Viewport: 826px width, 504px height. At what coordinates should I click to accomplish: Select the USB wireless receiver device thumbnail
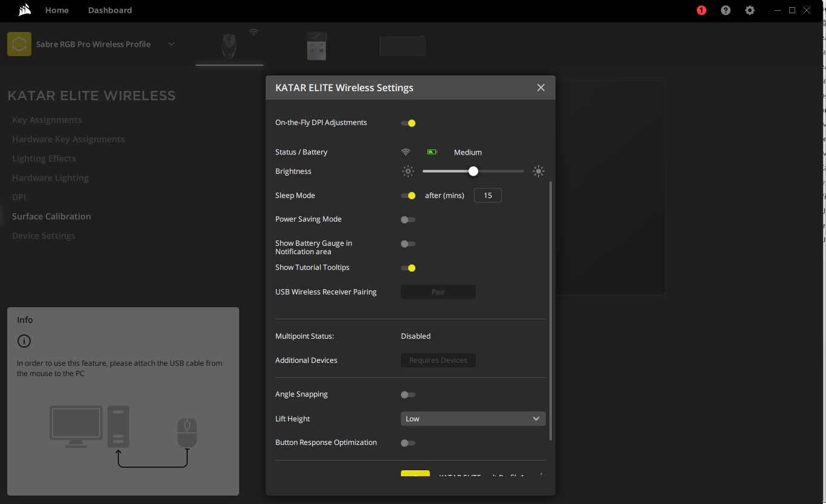tap(316, 46)
